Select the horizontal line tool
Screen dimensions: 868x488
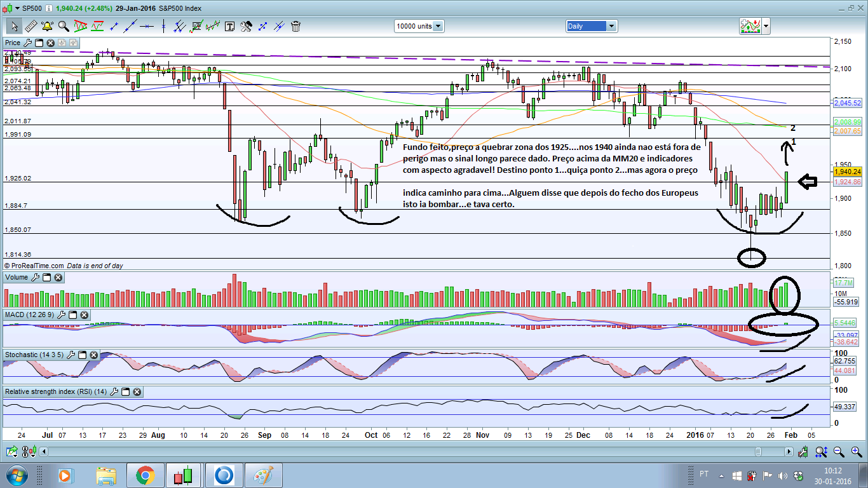(147, 26)
